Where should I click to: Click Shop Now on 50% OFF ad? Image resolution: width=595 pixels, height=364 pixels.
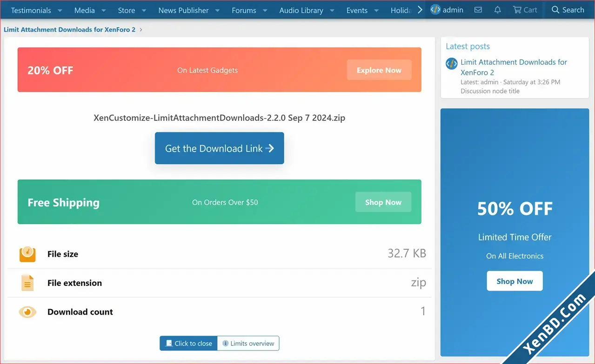point(515,281)
